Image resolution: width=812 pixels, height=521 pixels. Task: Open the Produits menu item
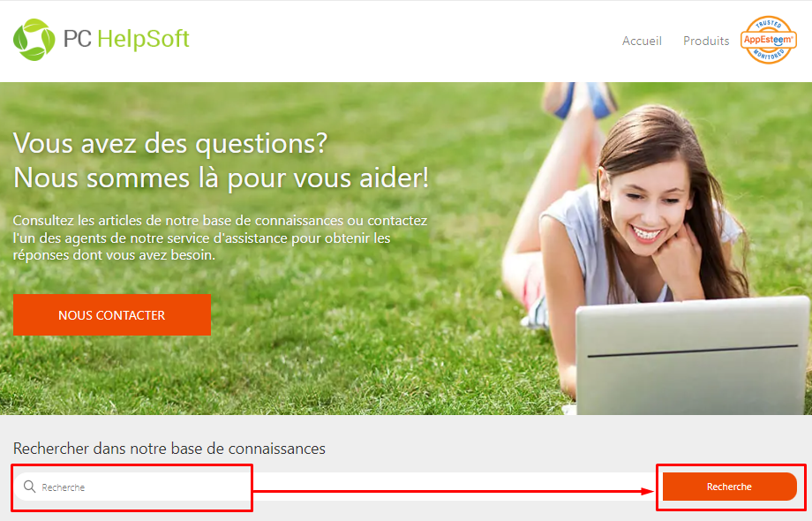(x=706, y=41)
